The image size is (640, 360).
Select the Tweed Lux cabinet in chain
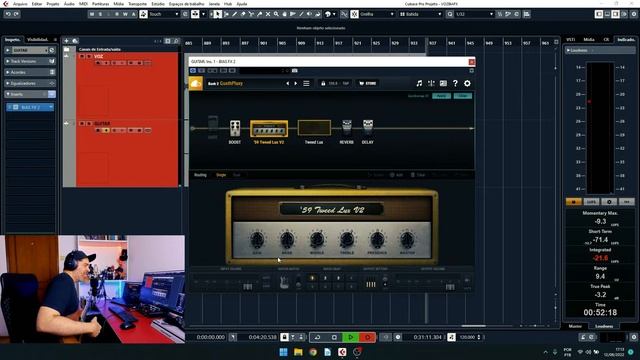click(x=314, y=128)
